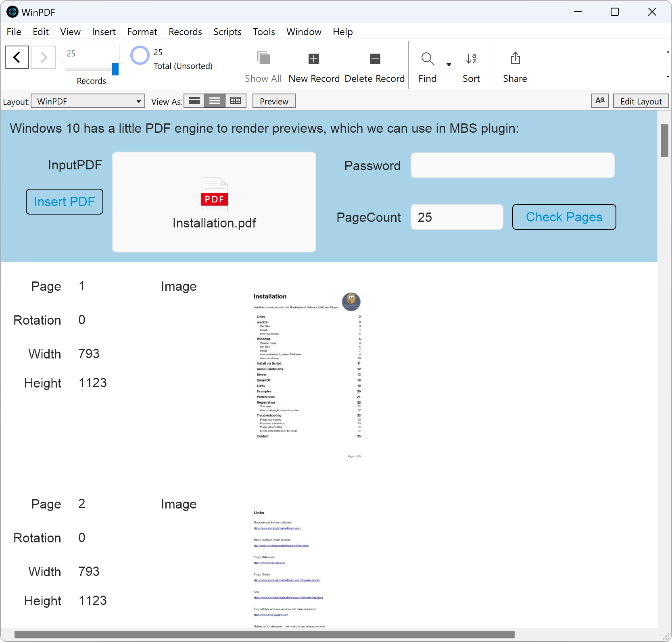
Task: Expand the Find options dropdown arrow
Action: pos(449,65)
